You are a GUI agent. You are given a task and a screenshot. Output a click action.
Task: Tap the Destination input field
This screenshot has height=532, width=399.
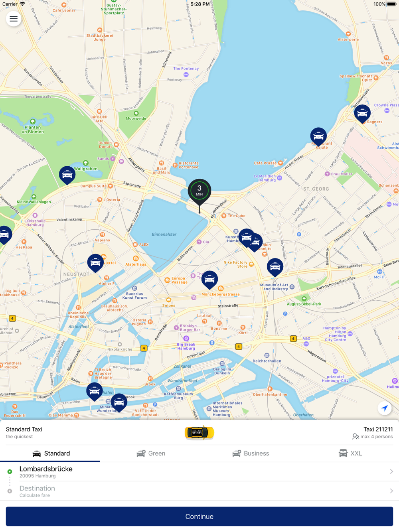click(x=199, y=491)
